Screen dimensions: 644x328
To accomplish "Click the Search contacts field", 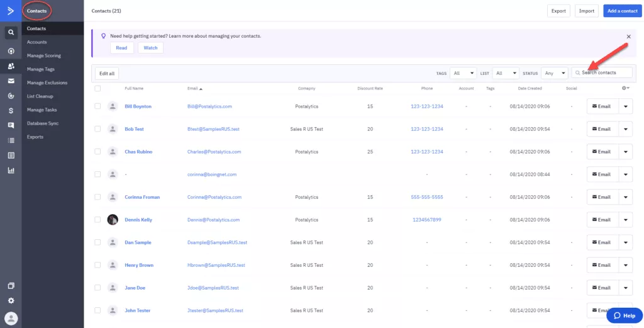I will point(602,73).
